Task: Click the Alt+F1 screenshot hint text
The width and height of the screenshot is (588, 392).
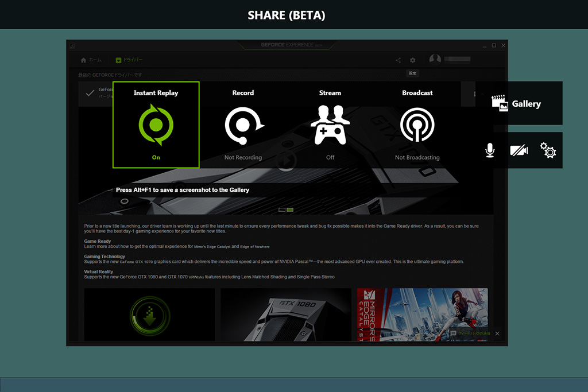Action: [183, 190]
